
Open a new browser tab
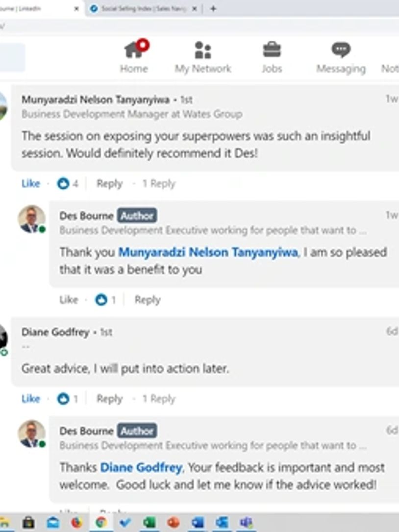click(213, 9)
